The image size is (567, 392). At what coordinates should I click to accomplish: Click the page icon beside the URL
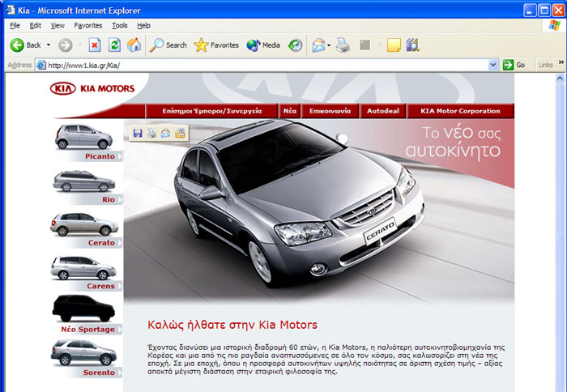point(41,65)
